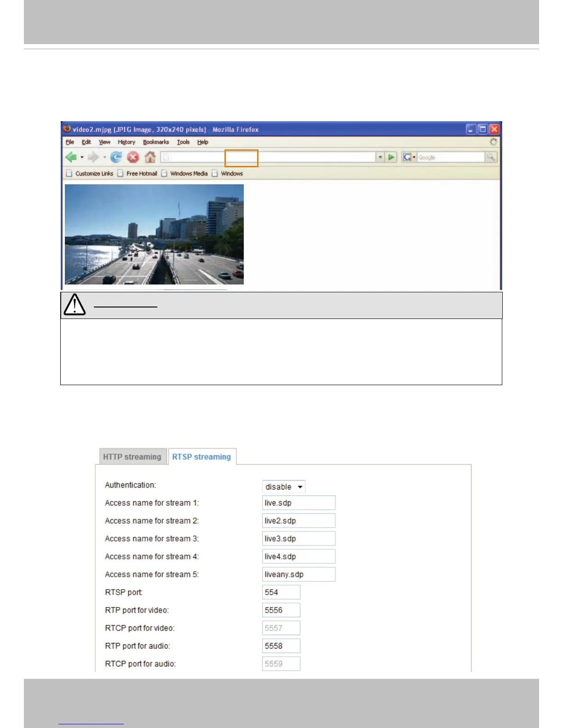Click the "Authentication:" label

(131, 485)
